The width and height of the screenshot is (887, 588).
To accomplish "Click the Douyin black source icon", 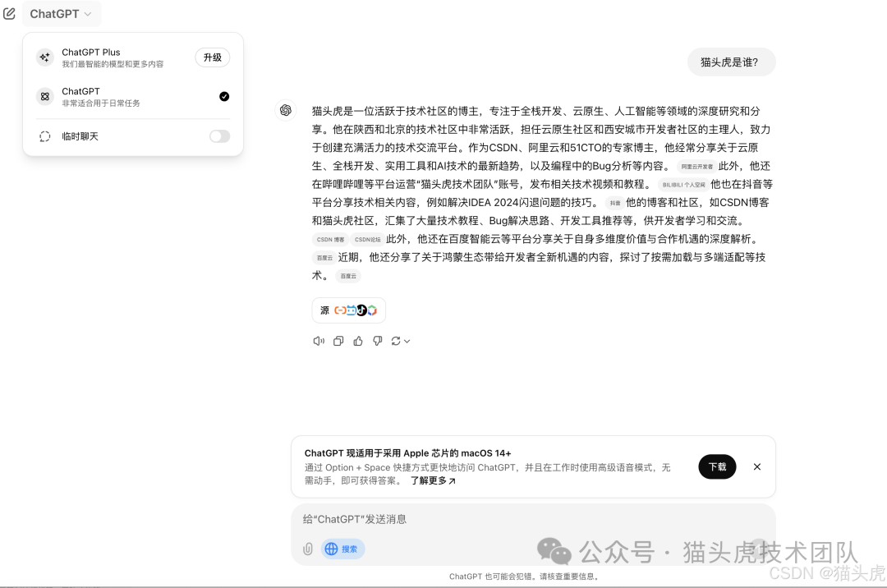I will point(361,310).
